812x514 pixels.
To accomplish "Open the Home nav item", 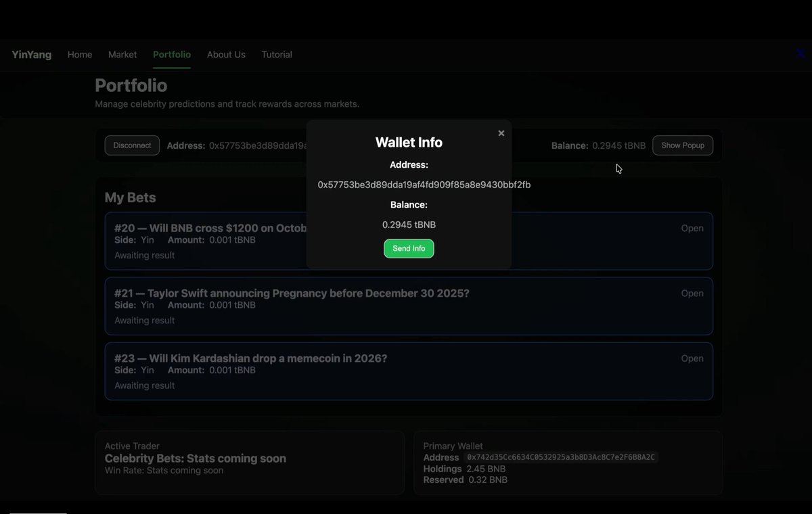I will 80,55.
